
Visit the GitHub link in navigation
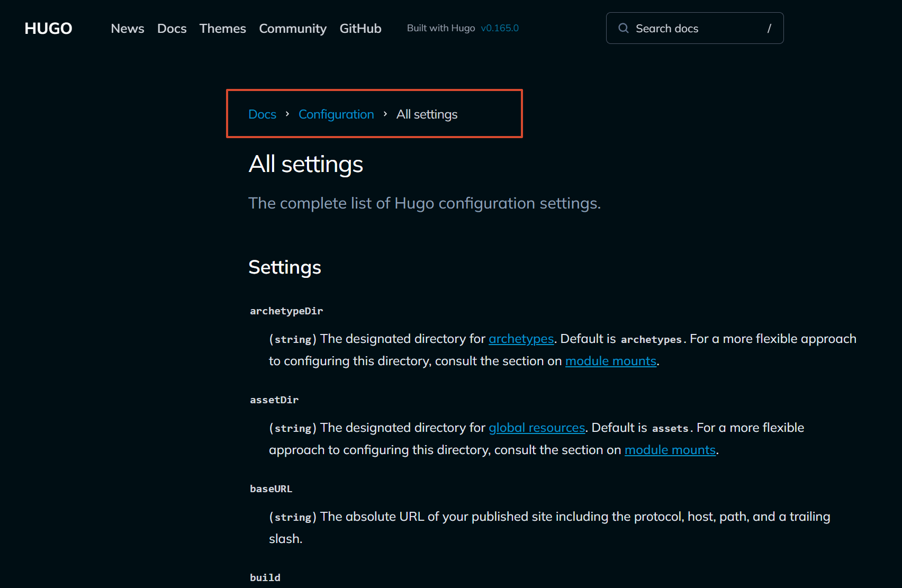pyautogui.click(x=360, y=29)
